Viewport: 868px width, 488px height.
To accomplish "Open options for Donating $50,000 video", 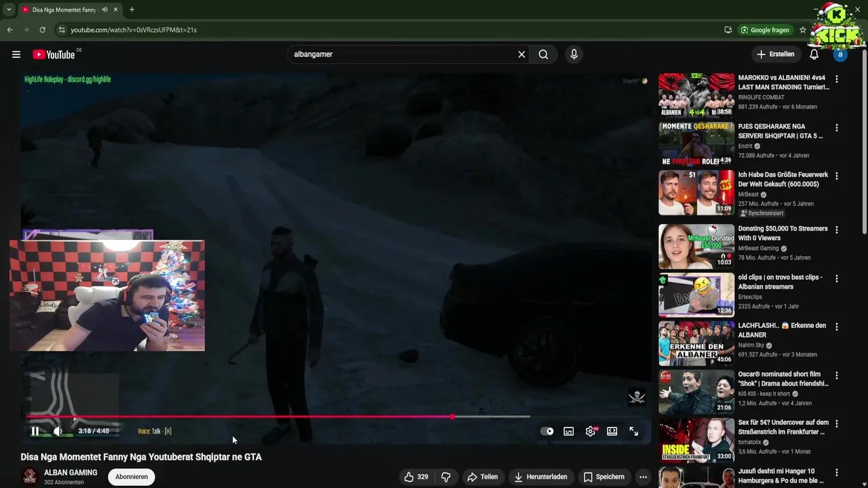I will [x=836, y=230].
